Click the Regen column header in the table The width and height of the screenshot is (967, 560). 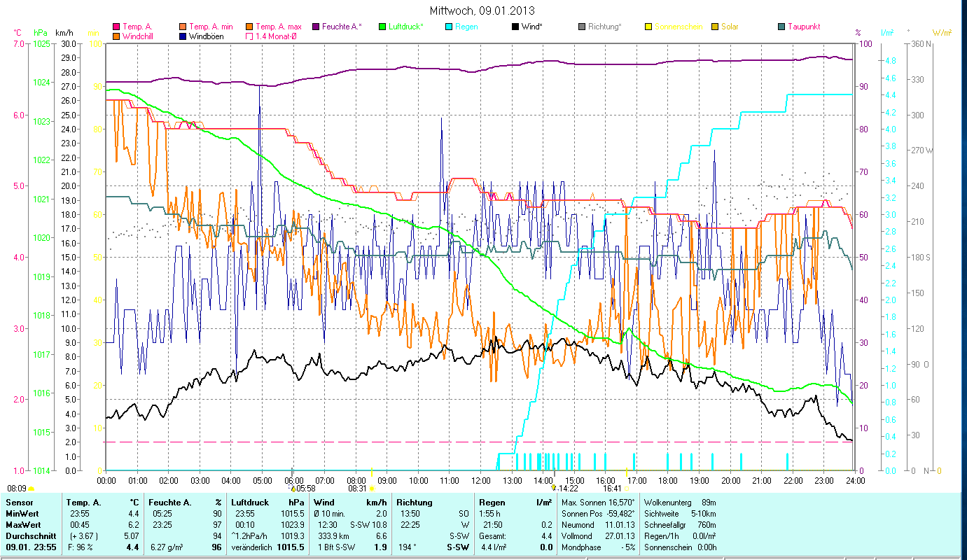[491, 503]
